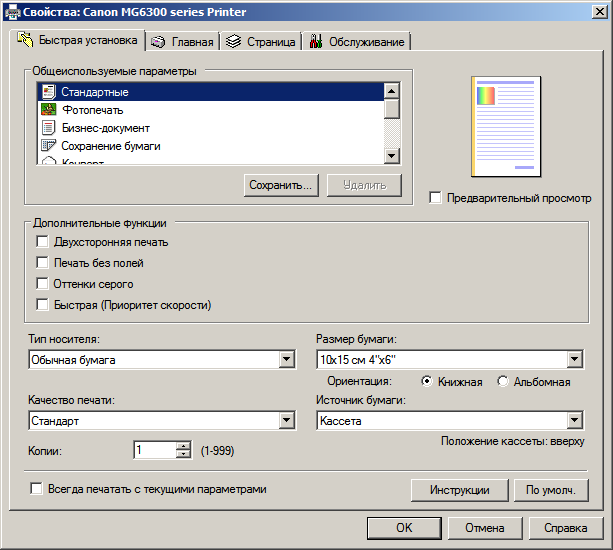Click the stacked pages icon on Страница tab
Viewport: 613px width, 550px height.
(233, 41)
